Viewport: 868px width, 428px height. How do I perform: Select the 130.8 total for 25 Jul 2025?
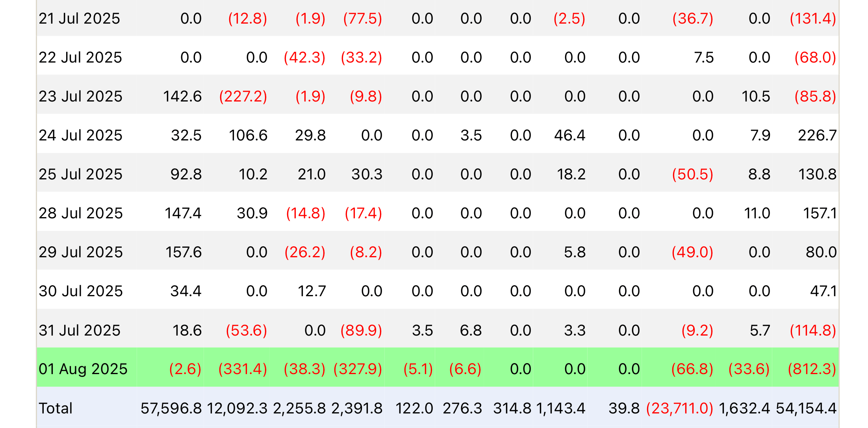(x=817, y=174)
